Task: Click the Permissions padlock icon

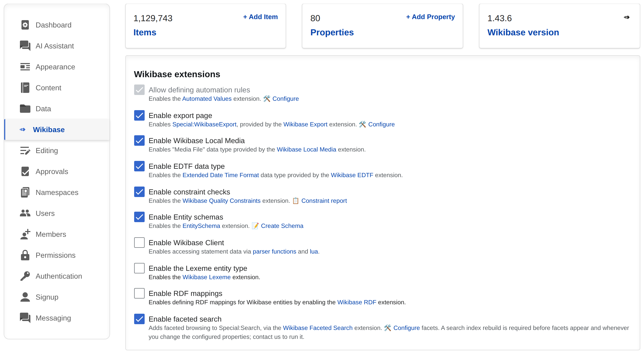Action: (25, 255)
